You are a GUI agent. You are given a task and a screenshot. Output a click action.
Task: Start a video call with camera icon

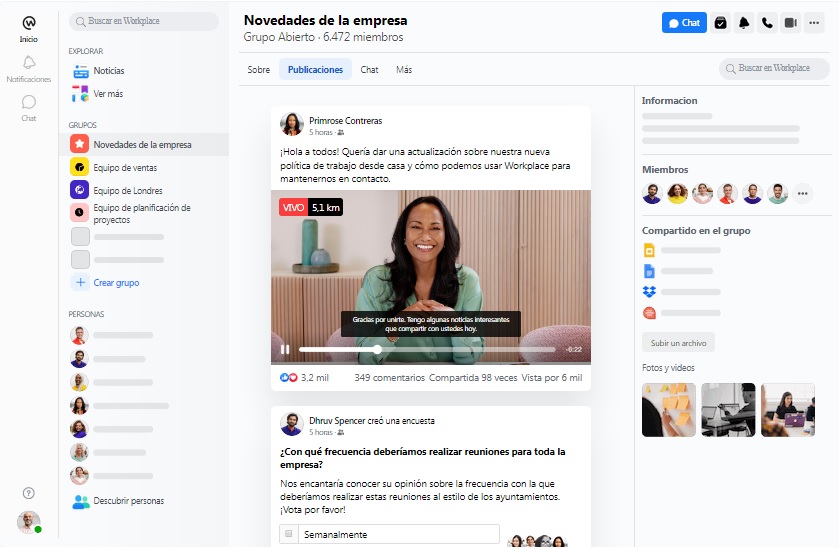[791, 23]
